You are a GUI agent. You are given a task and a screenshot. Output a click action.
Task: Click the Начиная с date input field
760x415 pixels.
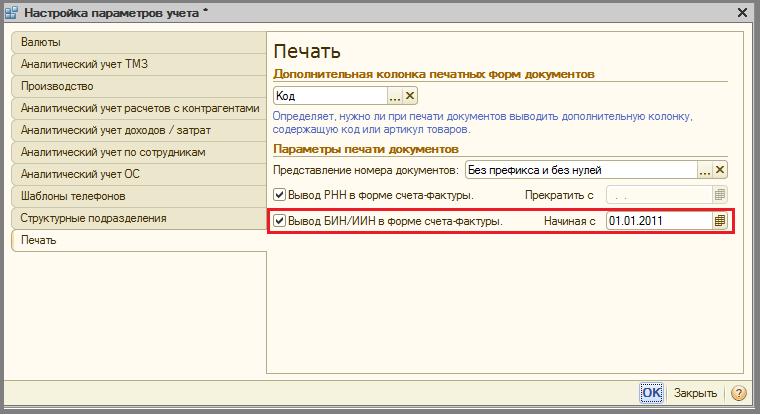(x=656, y=221)
